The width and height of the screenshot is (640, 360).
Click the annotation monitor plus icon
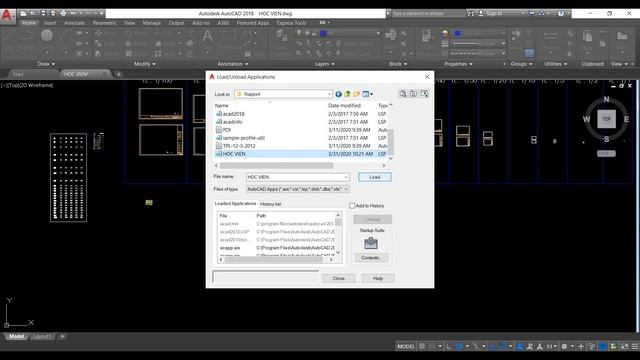tap(581, 347)
